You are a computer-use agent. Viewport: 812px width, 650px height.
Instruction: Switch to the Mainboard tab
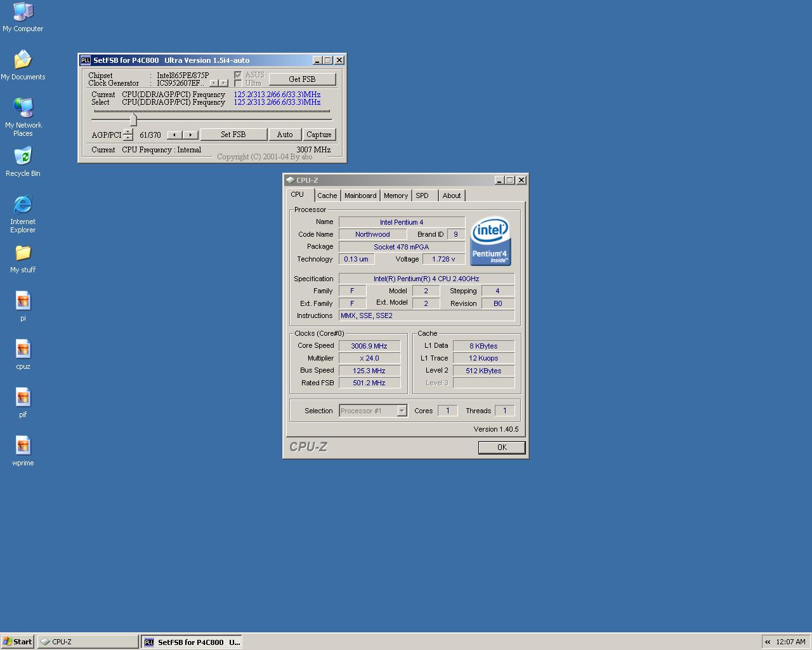tap(360, 196)
